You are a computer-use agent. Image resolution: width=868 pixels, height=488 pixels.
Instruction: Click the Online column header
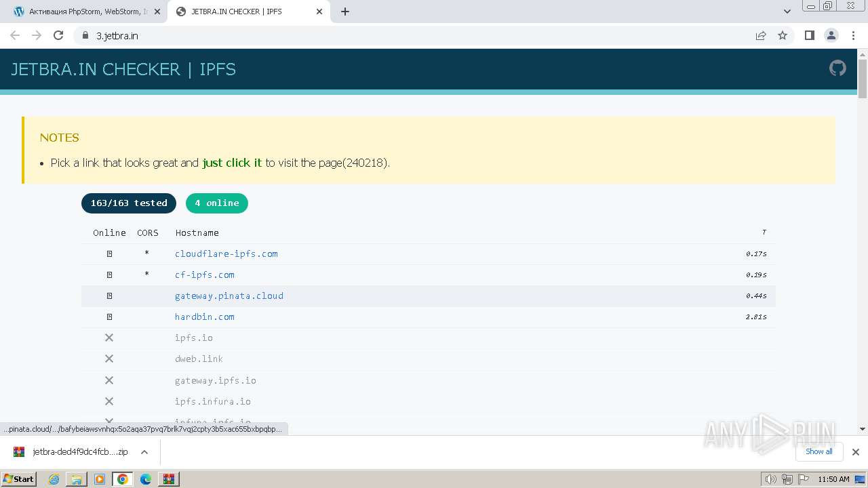(x=109, y=232)
